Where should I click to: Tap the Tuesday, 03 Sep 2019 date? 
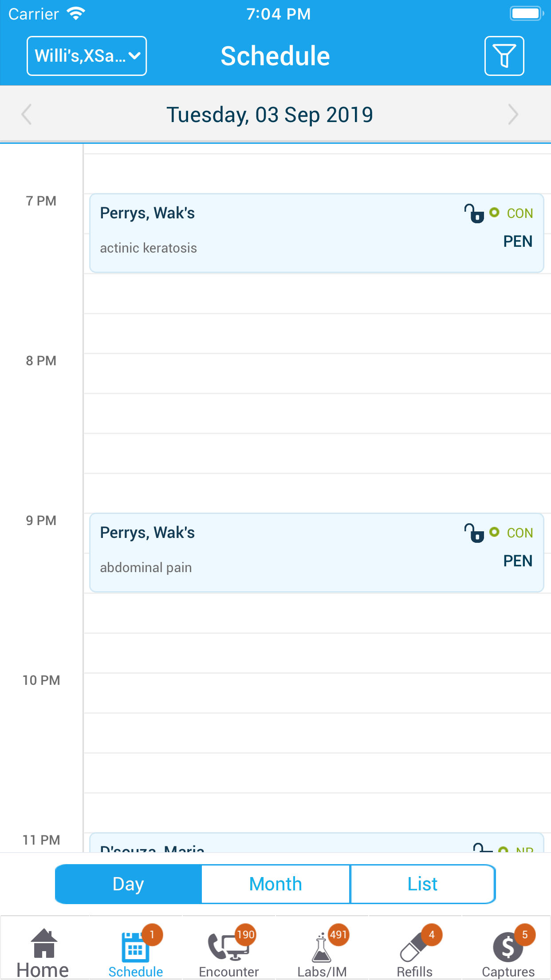coord(270,115)
